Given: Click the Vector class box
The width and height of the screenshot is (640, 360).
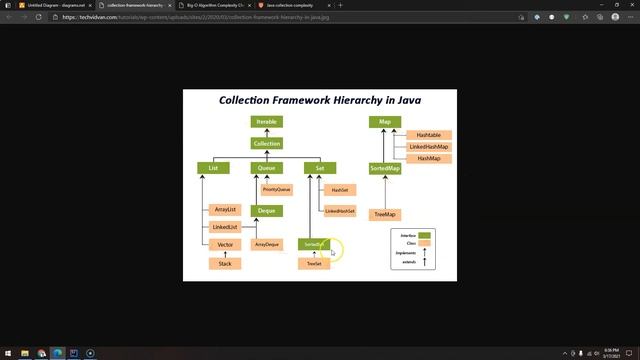Looking at the screenshot, I should [x=225, y=245].
